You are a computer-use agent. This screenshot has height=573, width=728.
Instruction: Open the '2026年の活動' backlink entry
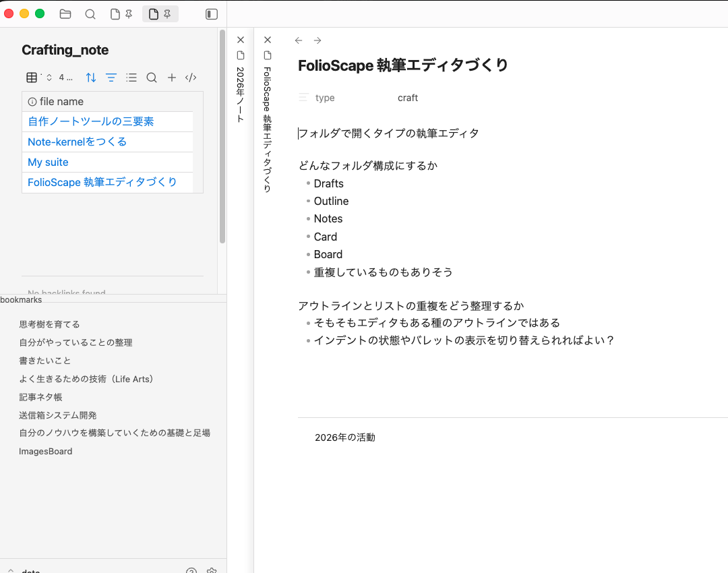345,438
